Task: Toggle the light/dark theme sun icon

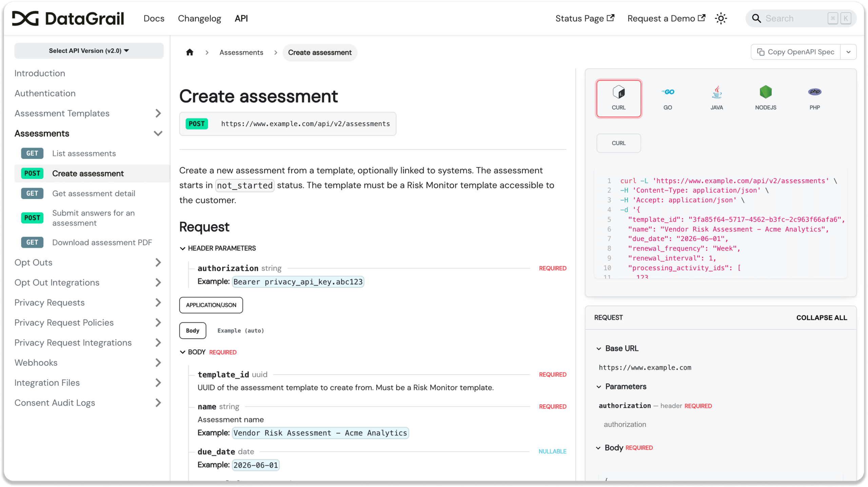Action: 721,18
